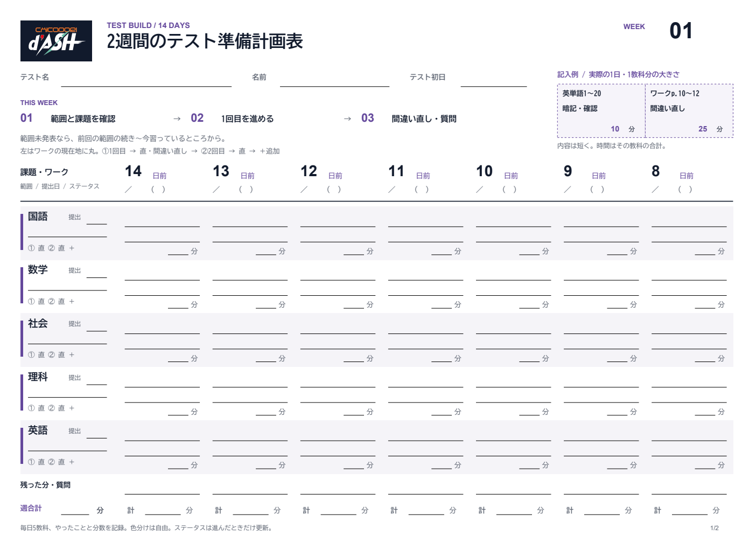This screenshot has height=535, width=756.
Task: Click the 週合計 minutes blank
Action: pyautogui.click(x=75, y=514)
